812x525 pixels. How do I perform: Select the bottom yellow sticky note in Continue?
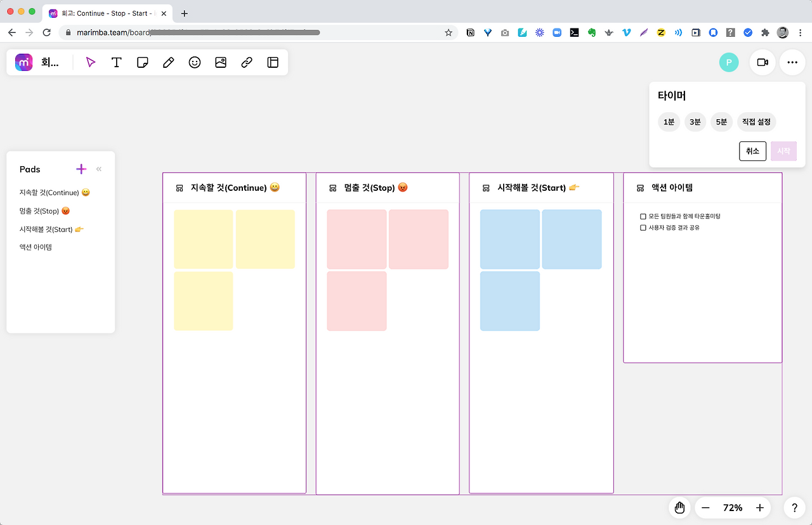(203, 301)
